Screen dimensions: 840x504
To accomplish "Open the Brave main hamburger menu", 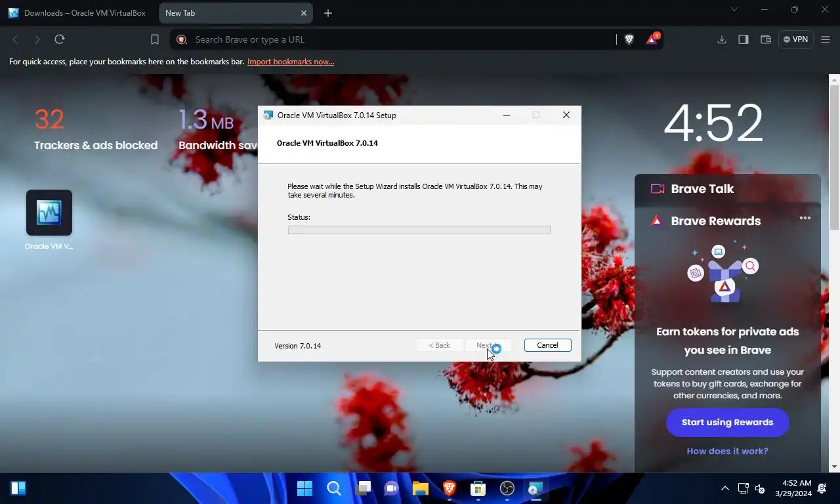I will coord(826,39).
